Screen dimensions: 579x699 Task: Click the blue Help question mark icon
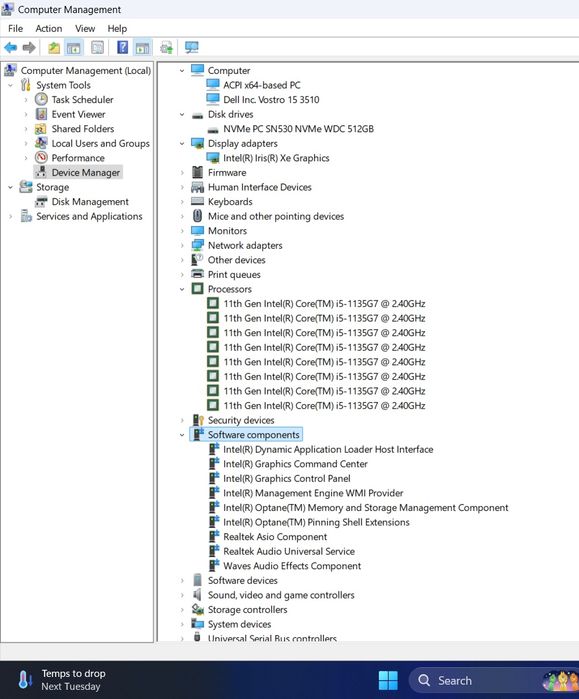coord(122,47)
